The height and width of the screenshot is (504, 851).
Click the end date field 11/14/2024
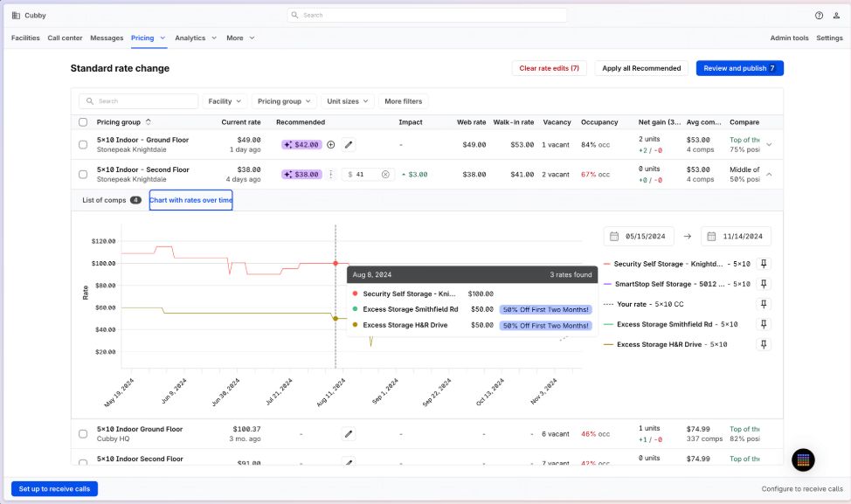[x=736, y=237]
